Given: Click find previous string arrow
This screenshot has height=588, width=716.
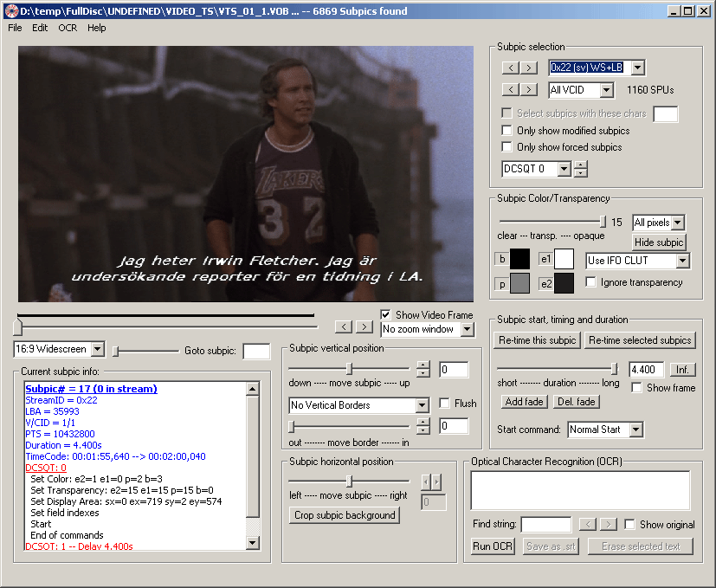Looking at the screenshot, I should pos(588,524).
